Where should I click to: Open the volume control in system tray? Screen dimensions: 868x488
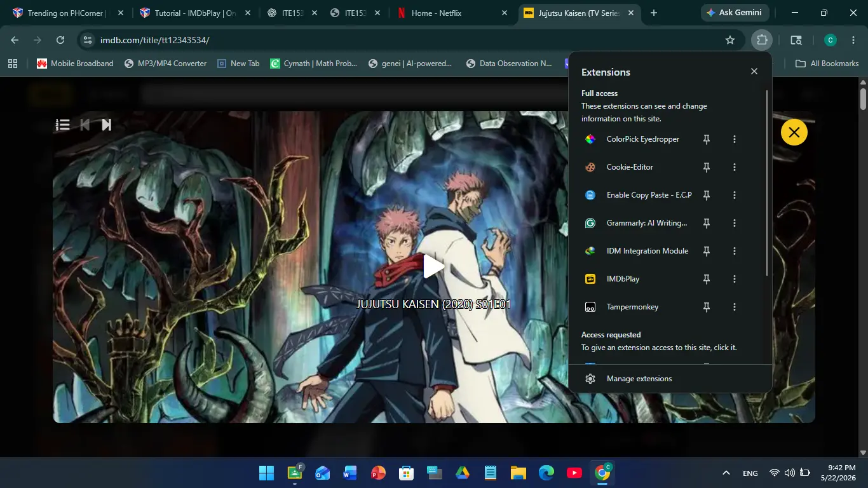pos(790,473)
